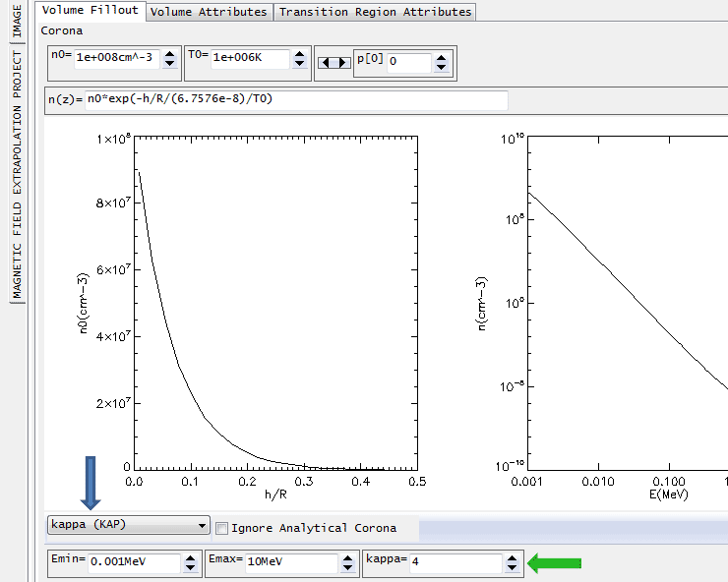Viewport: 728px width, 582px height.
Task: Click the n0 versus h/R density plot
Action: (x=275, y=303)
